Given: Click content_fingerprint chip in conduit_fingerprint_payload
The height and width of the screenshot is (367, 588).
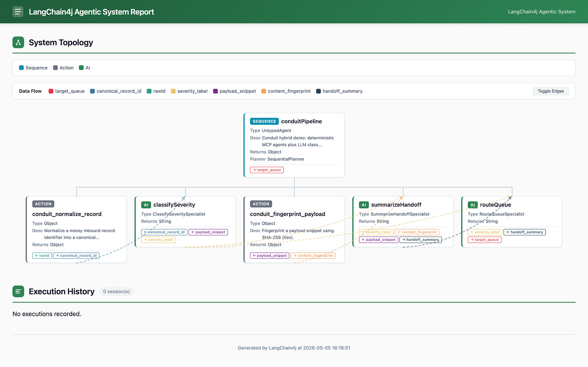Looking at the screenshot, I should coord(313,256).
